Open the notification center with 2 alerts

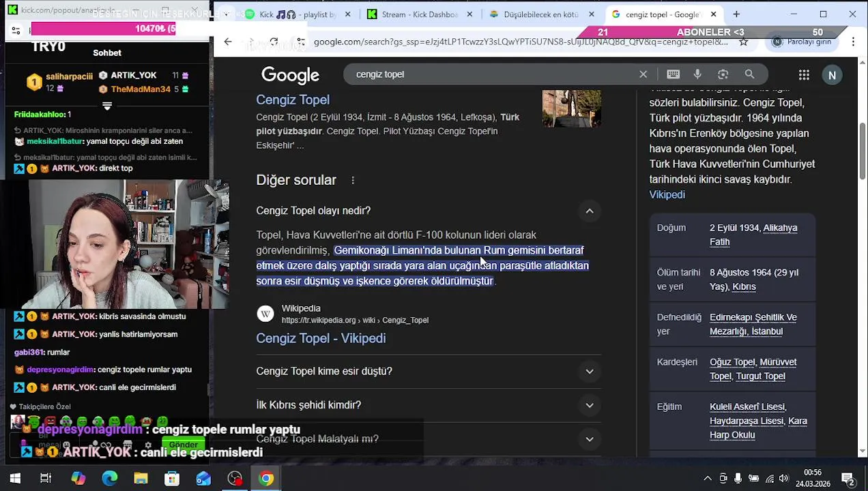(848, 479)
